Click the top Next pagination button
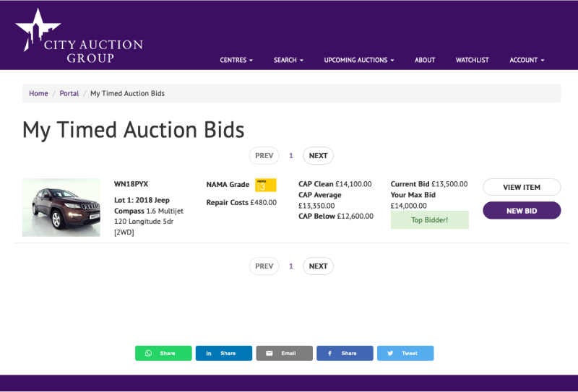This screenshot has width=578, height=392. click(x=318, y=155)
